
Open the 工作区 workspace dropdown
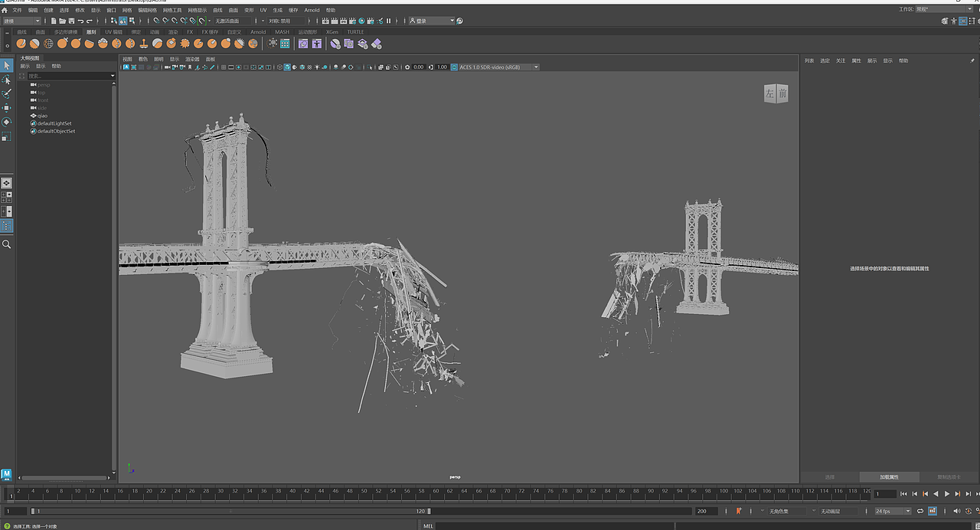(944, 8)
